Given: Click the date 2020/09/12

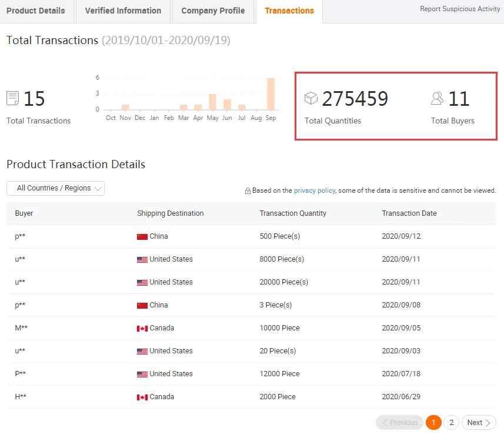Looking at the screenshot, I should coord(401,236).
